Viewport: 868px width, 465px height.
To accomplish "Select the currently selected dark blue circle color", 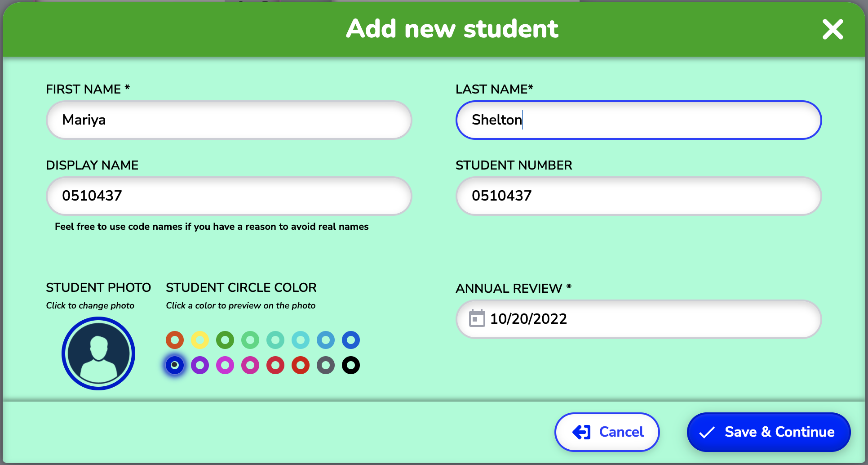I will [x=175, y=365].
